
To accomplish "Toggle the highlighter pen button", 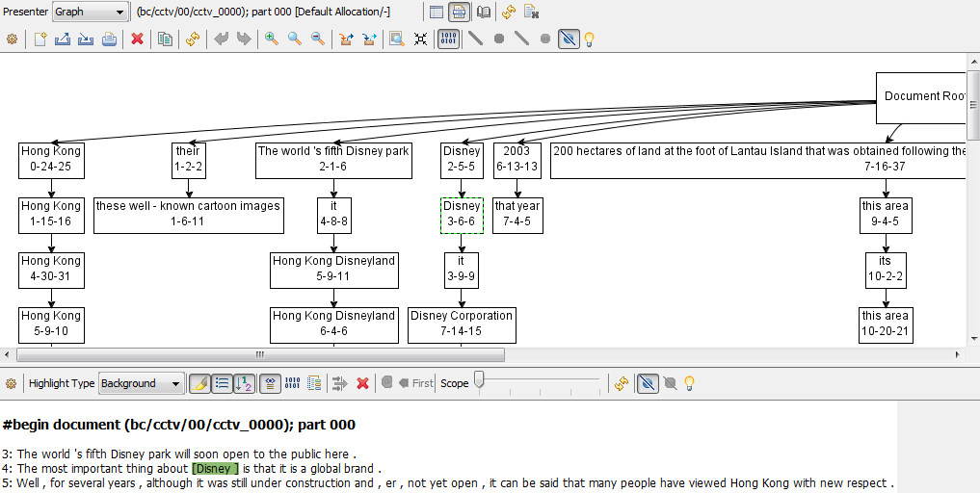I will point(200,383).
